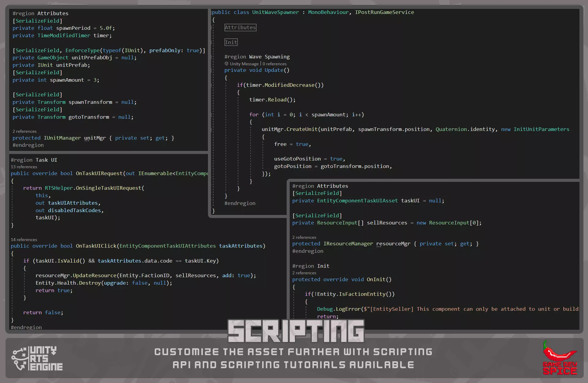
Task: Click the UnitWaveSpawner class name
Action: click(275, 12)
